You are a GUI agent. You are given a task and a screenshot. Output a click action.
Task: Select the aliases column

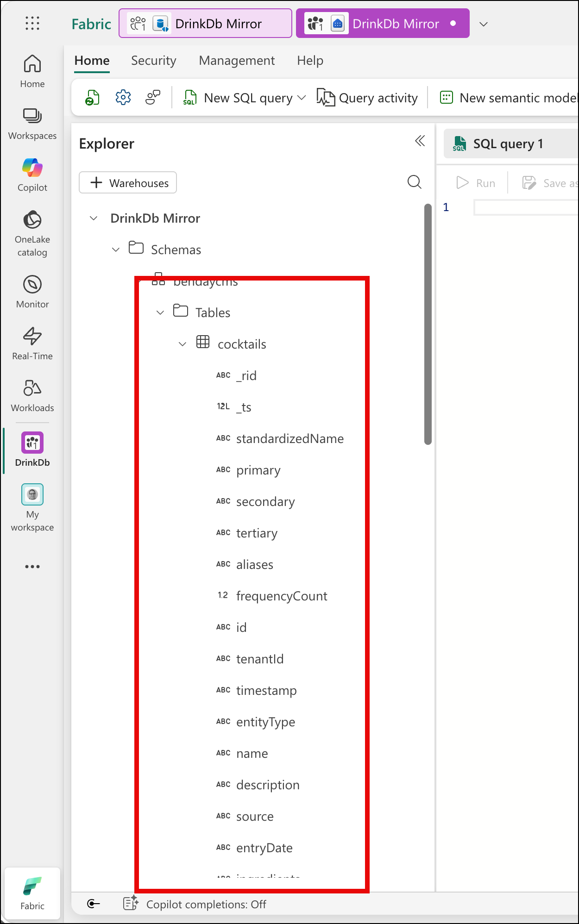(255, 564)
